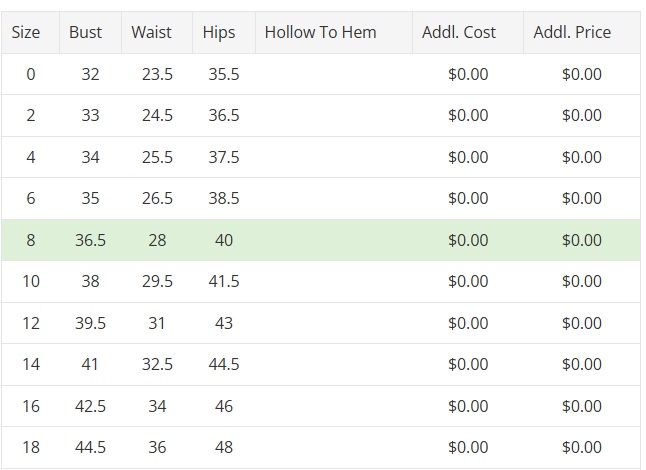Click waist value 32.5 in size 14 row
The height and width of the screenshot is (470, 646).
point(157,364)
